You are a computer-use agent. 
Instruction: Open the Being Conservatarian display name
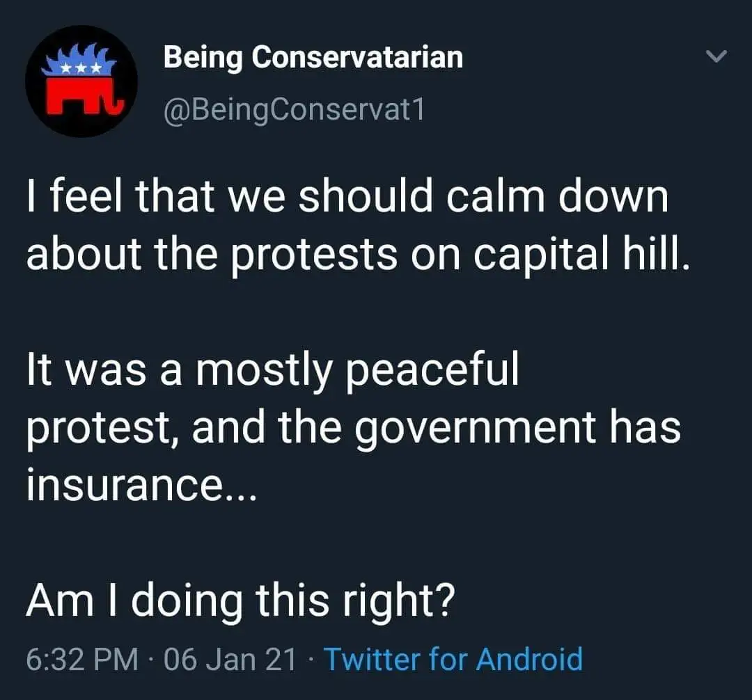(313, 57)
